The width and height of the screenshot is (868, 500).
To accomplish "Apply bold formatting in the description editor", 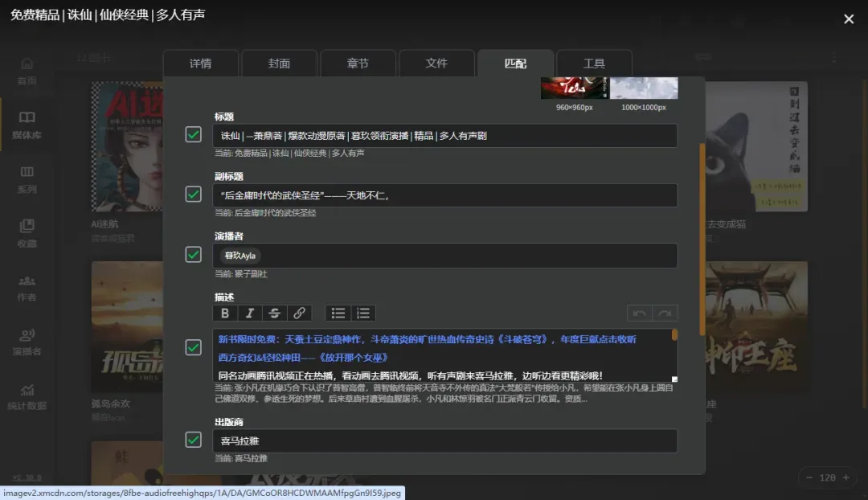I will [x=225, y=313].
